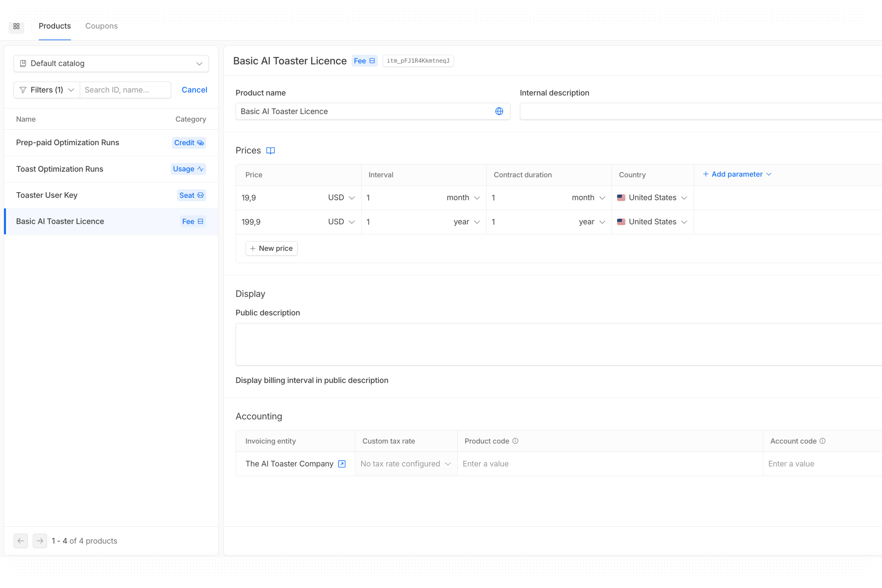
Task: Click the Account code info icon
Action: coord(822,441)
